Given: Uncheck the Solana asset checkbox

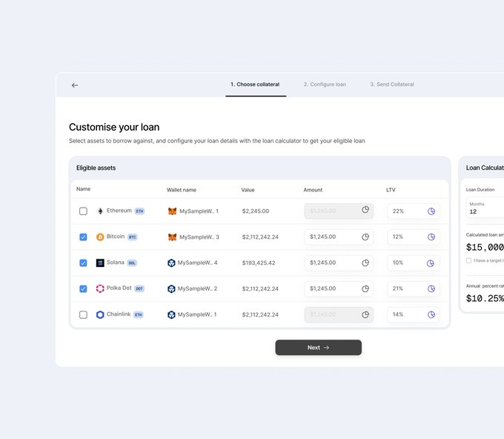Looking at the screenshot, I should pyautogui.click(x=83, y=263).
